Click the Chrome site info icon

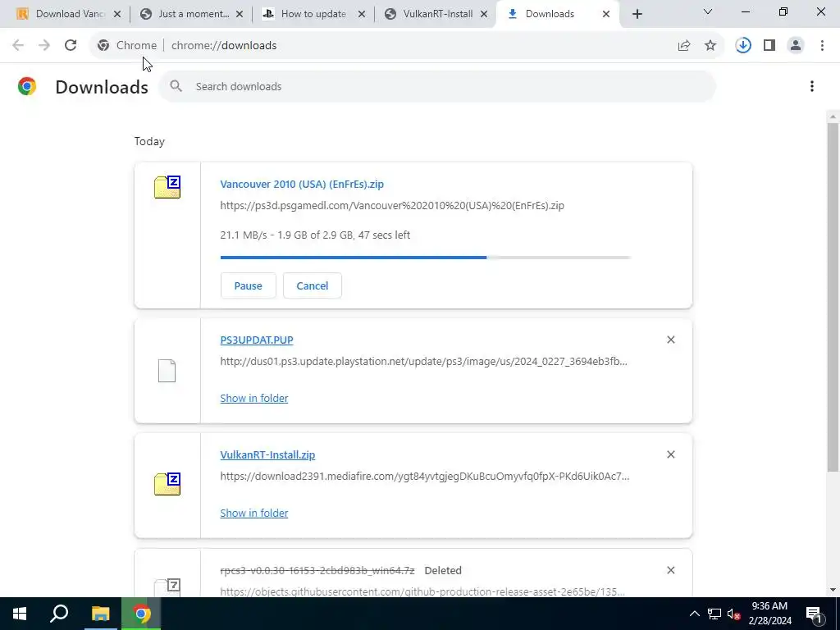103,46
